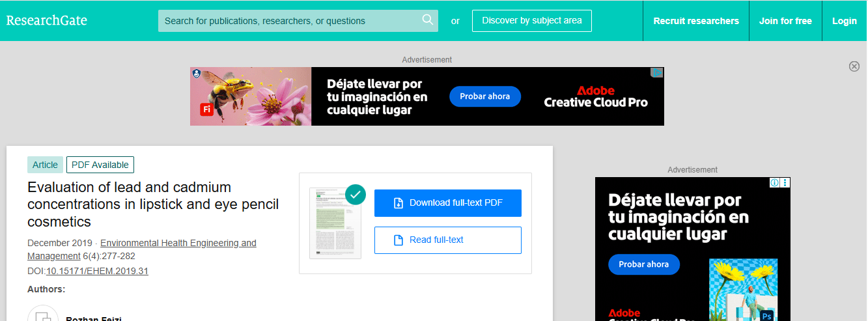Click the document icon in Read full-text
Screen dimensions: 868x321
click(399, 240)
